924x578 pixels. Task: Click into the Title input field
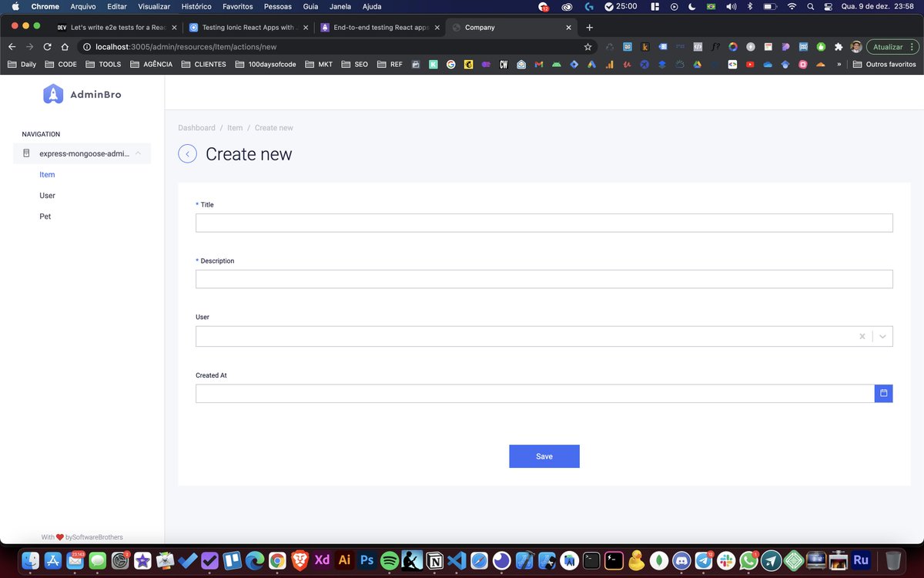click(x=544, y=223)
